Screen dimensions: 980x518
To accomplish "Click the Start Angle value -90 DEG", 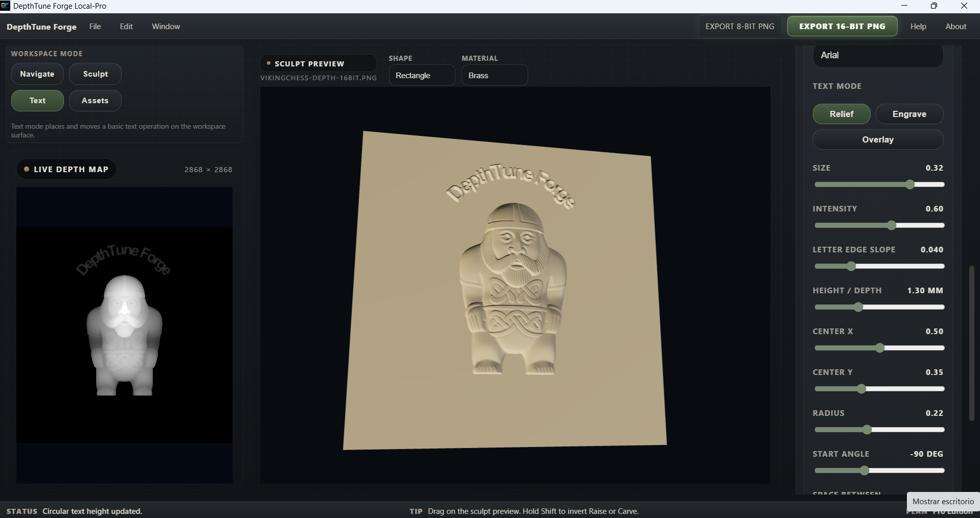I will point(927,454).
